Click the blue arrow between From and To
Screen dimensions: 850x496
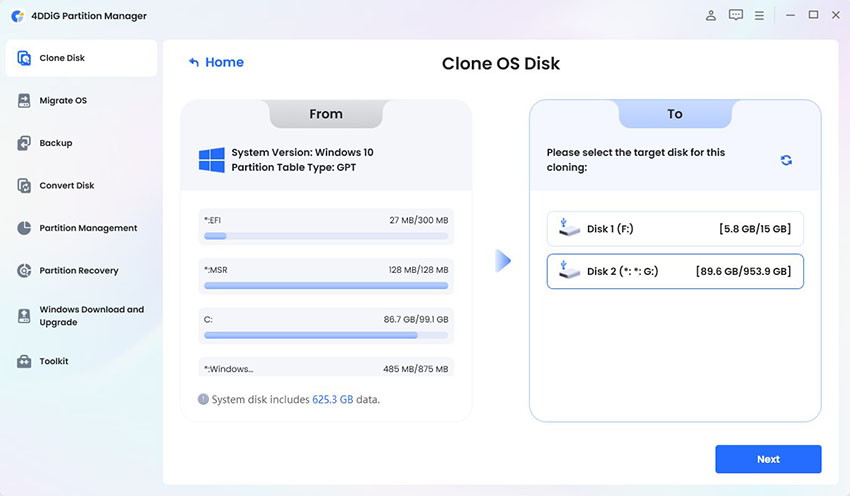(503, 261)
